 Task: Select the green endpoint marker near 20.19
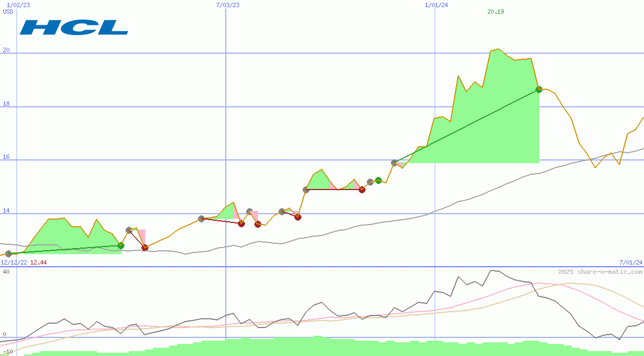(x=538, y=89)
